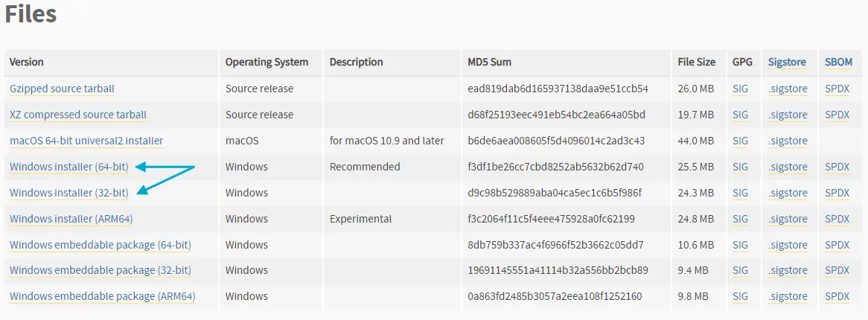Open SIG link for XZ compressed tarball
868x320 pixels.
(x=740, y=115)
